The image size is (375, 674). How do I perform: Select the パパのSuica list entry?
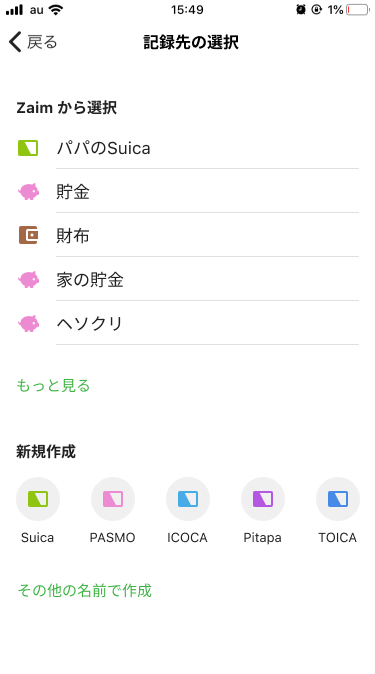pyautogui.click(x=188, y=148)
